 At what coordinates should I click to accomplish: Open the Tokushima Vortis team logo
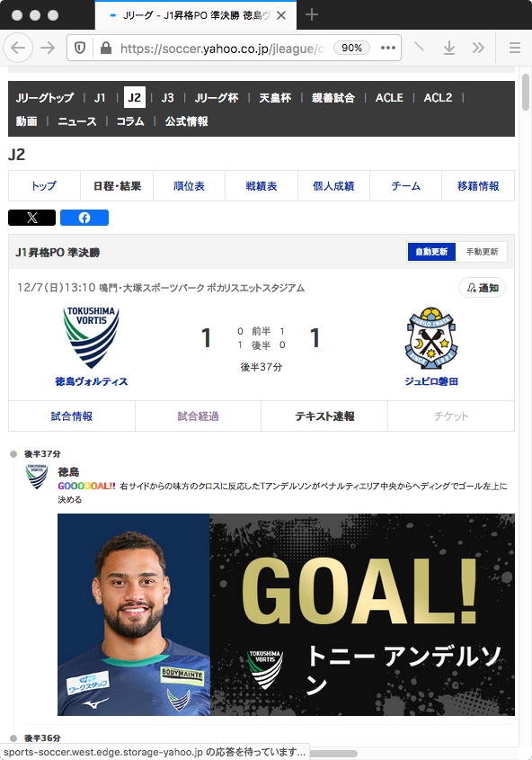point(91,337)
